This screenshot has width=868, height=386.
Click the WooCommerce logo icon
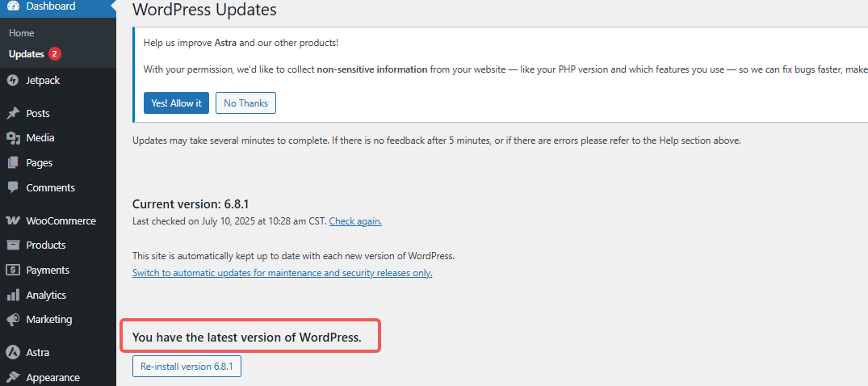pos(13,220)
